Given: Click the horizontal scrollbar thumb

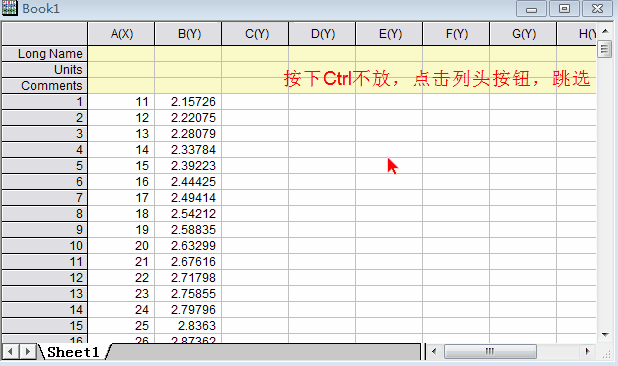Looking at the screenshot, I should [x=490, y=351].
